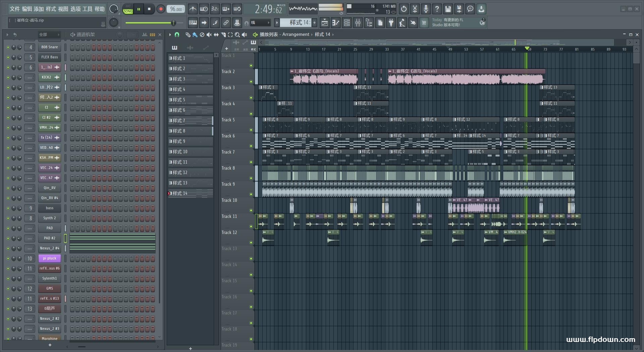Select the Slip tool in playlist toolbar
Image resolution: width=644 pixels, height=352 pixels.
point(216,35)
